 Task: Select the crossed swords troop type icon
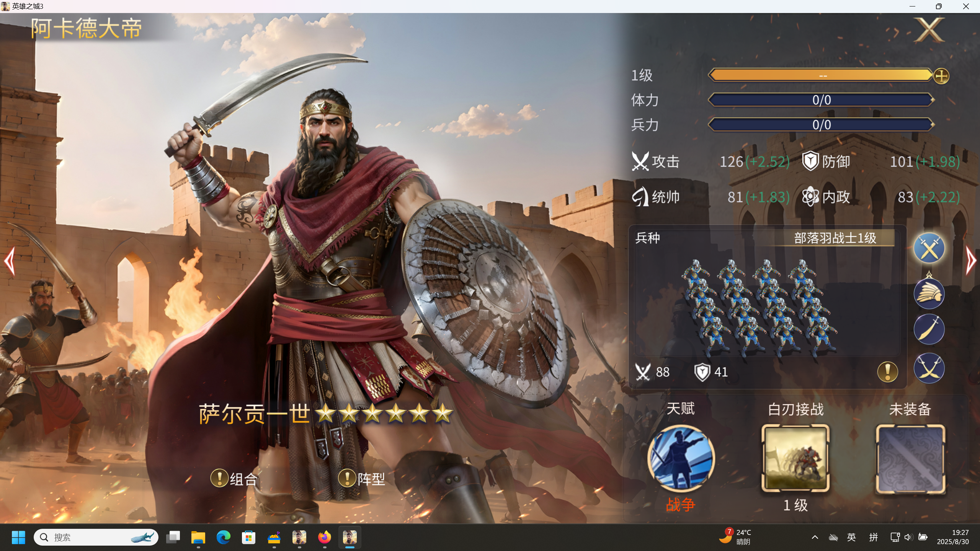929,248
